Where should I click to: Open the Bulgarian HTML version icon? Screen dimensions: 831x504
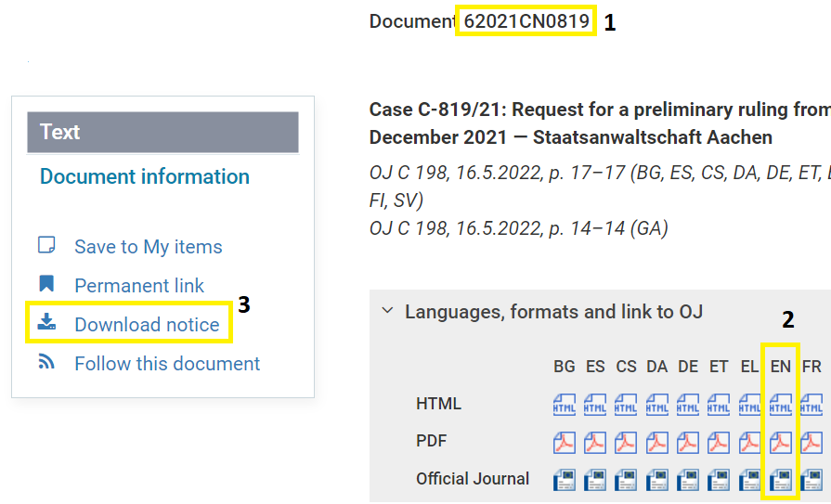[x=564, y=405]
